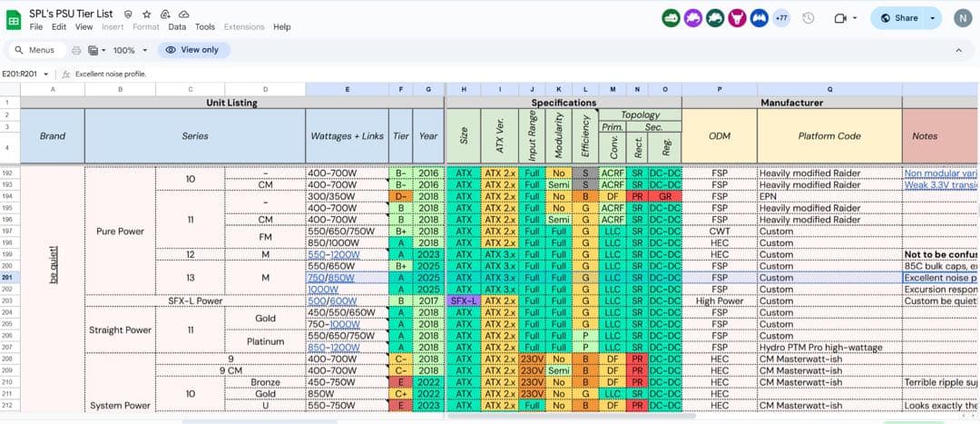Star the SPL's PSU Tier List document

pyautogui.click(x=147, y=15)
